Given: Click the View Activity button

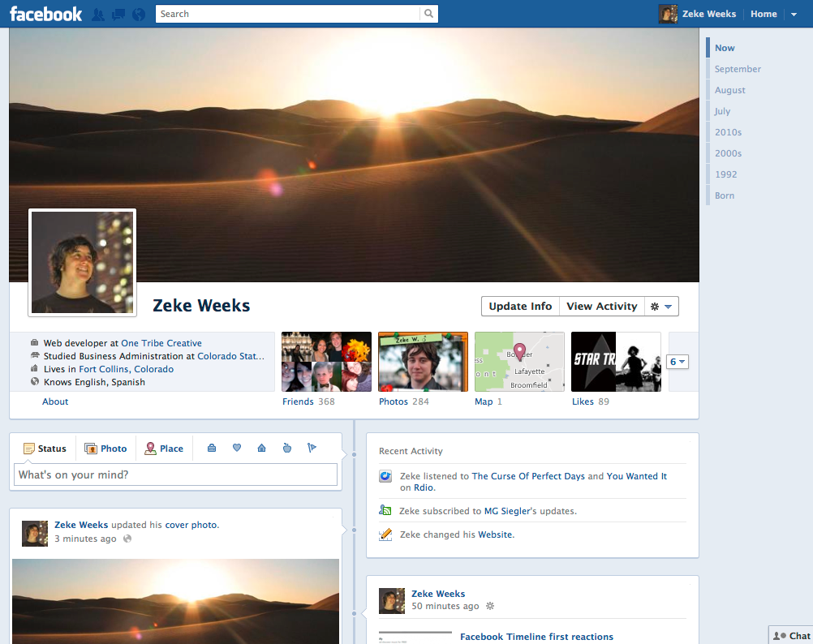Looking at the screenshot, I should (x=601, y=307).
